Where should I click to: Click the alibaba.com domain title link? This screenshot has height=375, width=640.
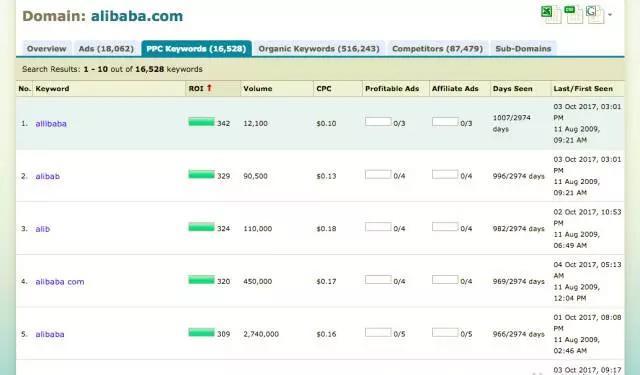[x=137, y=16]
